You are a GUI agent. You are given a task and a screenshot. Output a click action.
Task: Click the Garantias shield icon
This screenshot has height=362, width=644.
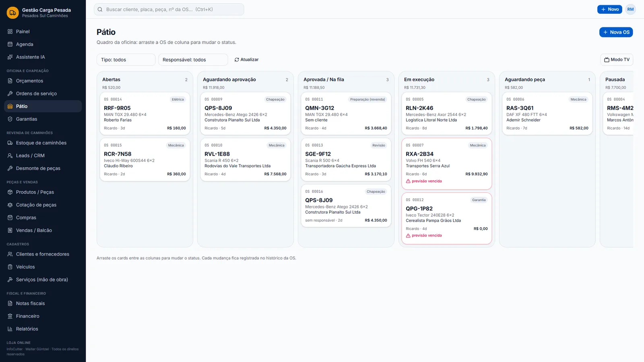pyautogui.click(x=10, y=119)
